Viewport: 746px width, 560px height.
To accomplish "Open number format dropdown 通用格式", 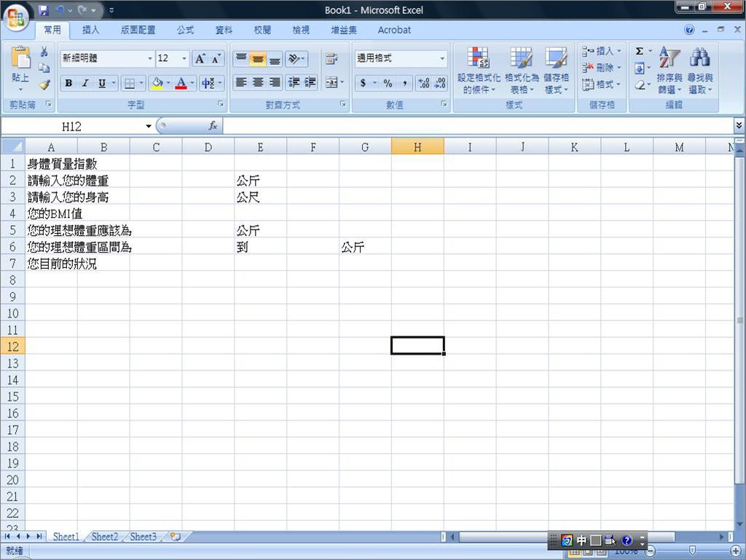I will click(x=442, y=58).
